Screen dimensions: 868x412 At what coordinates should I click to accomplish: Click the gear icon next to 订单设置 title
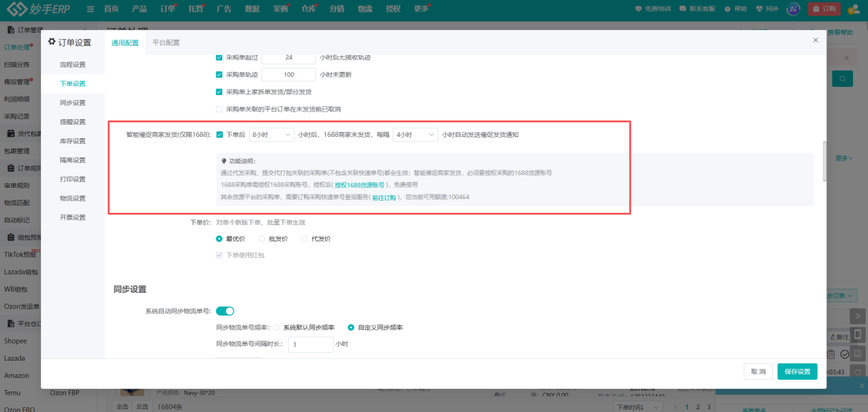tap(51, 42)
